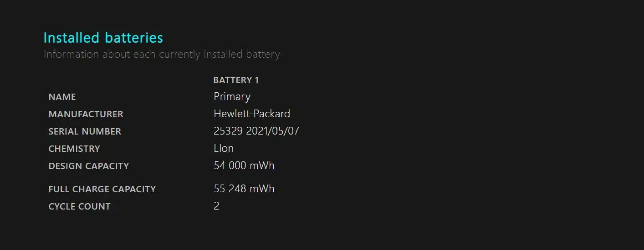
Task: Select the SERIAL NUMBER row label
Action: tap(85, 132)
